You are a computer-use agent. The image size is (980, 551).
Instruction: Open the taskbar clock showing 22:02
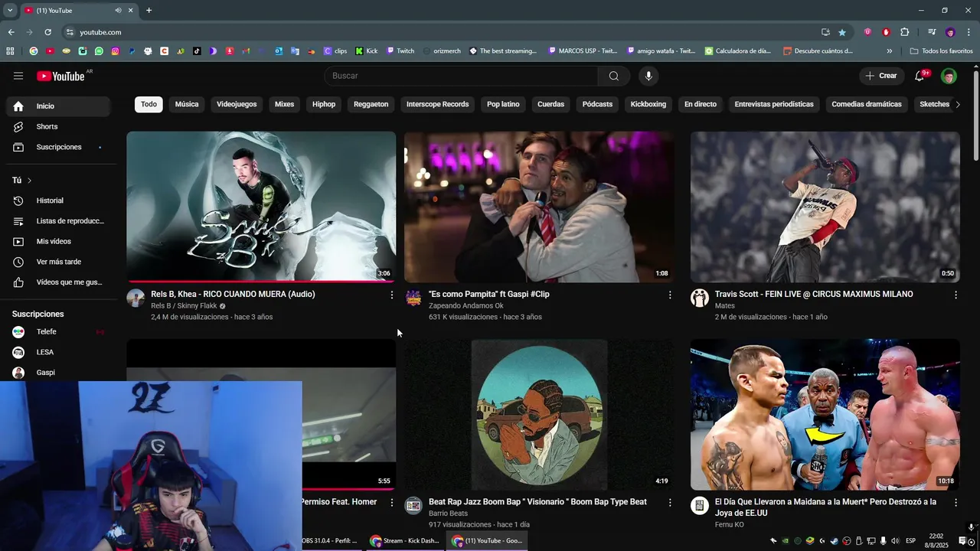pyautogui.click(x=936, y=541)
